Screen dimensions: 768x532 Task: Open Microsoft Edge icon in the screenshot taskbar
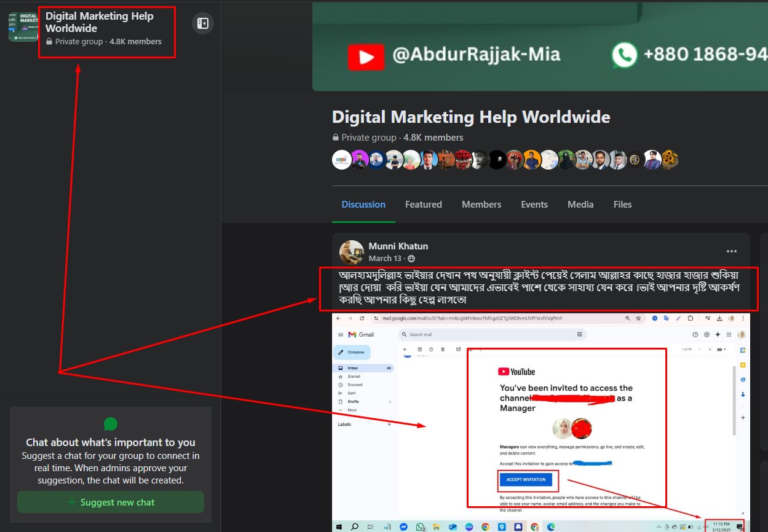pos(550,526)
